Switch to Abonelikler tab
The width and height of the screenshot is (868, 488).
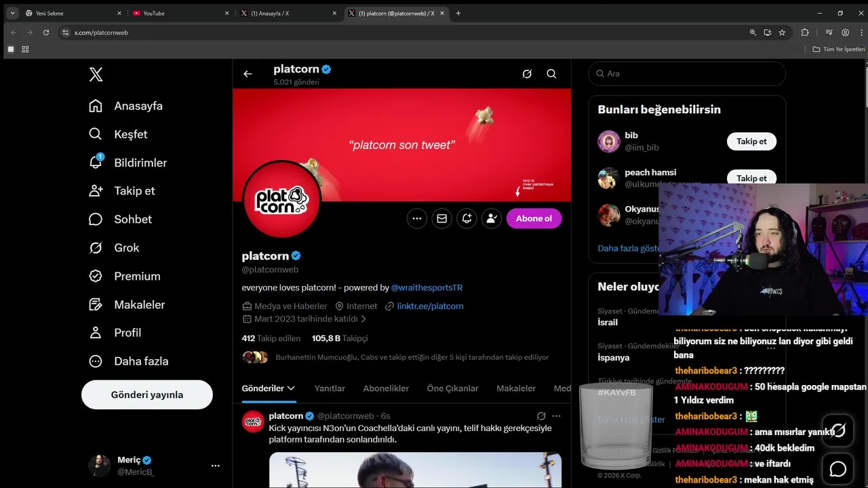(x=386, y=388)
